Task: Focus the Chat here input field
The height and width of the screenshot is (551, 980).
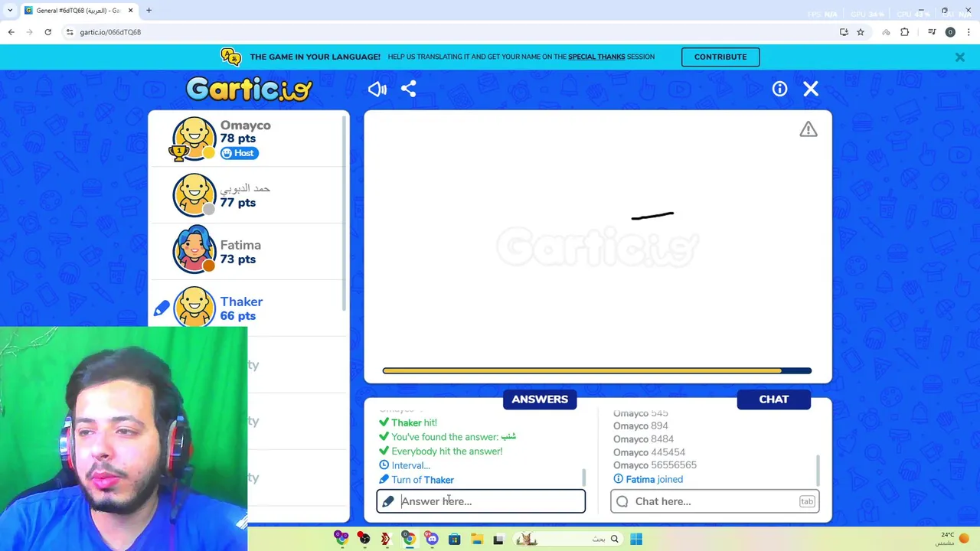Action: [715, 501]
